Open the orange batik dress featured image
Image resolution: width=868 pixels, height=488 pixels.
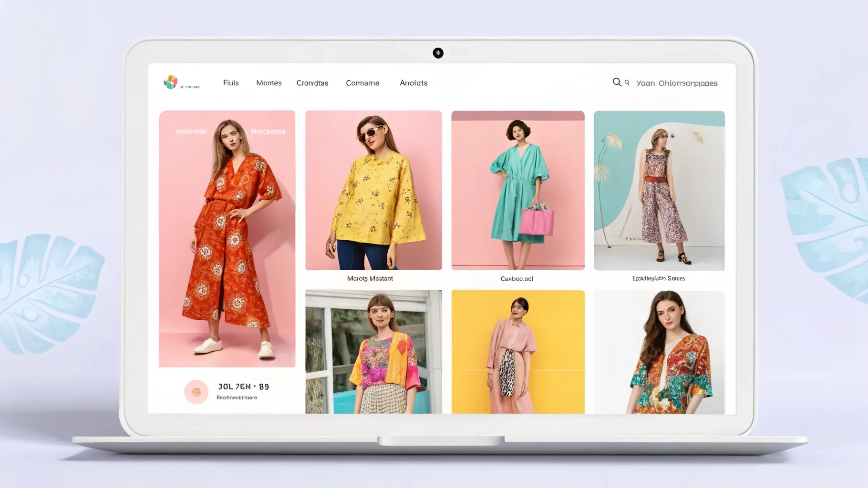(227, 238)
